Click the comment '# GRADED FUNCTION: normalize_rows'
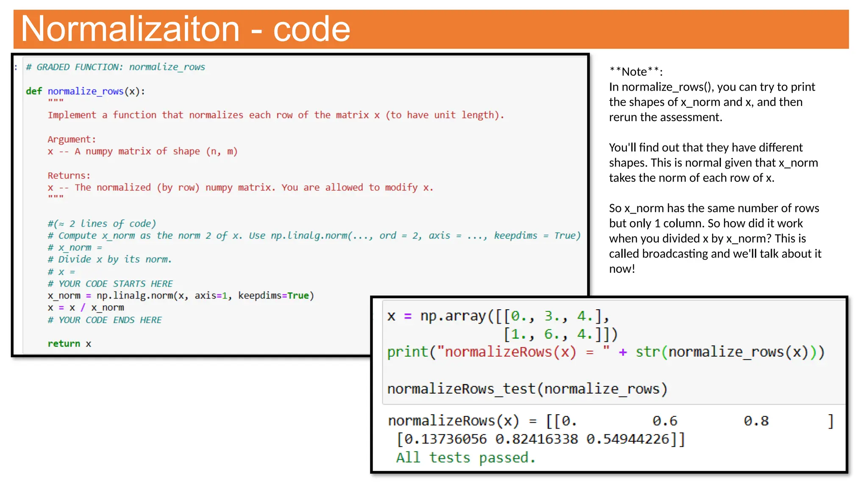 (x=115, y=67)
